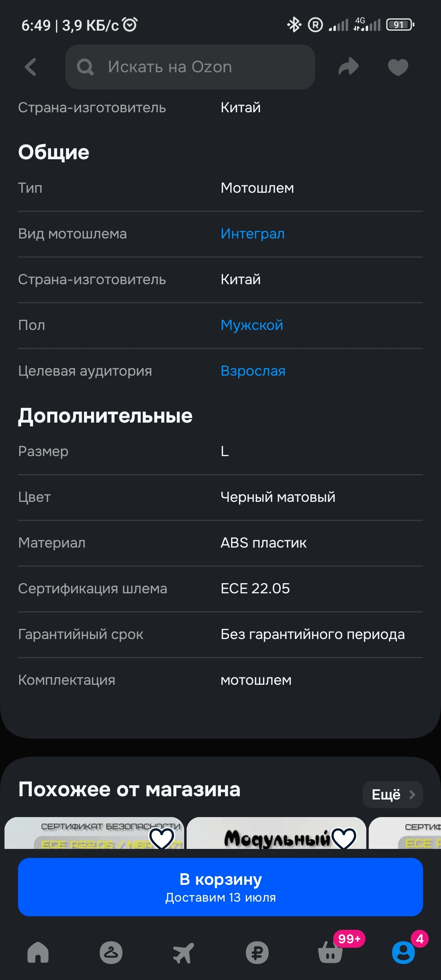Follow the "Мужской" gender link
Screen dimensions: 441x980
pyautogui.click(x=252, y=325)
